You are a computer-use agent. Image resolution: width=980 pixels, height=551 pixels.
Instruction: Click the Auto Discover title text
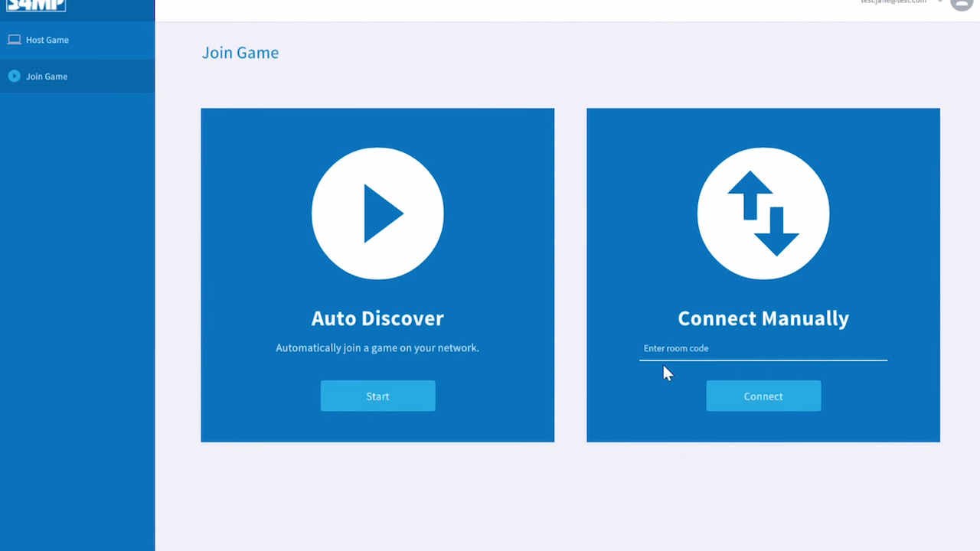pyautogui.click(x=377, y=318)
